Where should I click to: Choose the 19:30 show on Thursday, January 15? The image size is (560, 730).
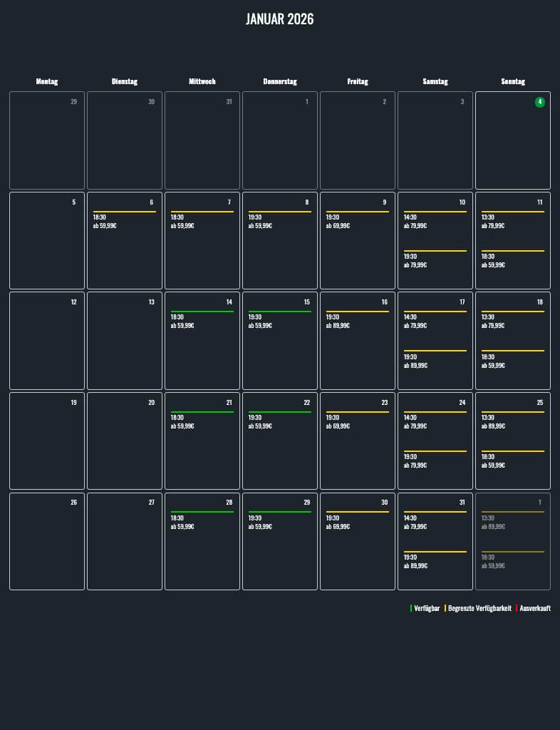click(x=279, y=321)
